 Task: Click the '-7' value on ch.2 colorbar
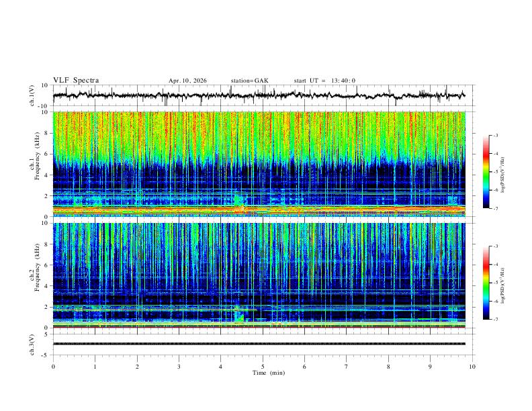pyautogui.click(x=496, y=319)
